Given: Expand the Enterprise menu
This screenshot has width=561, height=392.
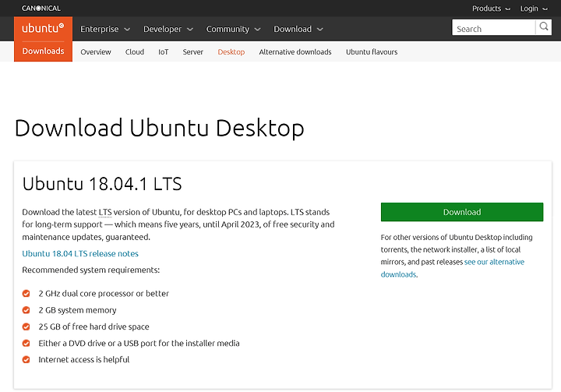Looking at the screenshot, I should coord(105,29).
